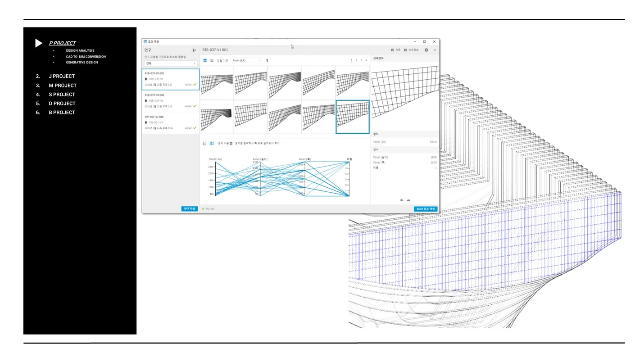The height and width of the screenshot is (362, 644).
Task: Select fifth thumbnail in top row
Action: (353, 83)
